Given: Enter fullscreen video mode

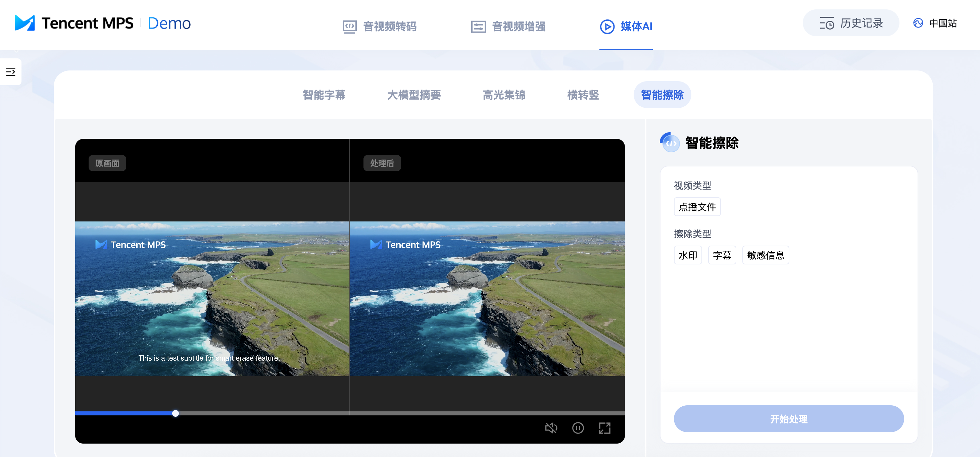Looking at the screenshot, I should 604,428.
